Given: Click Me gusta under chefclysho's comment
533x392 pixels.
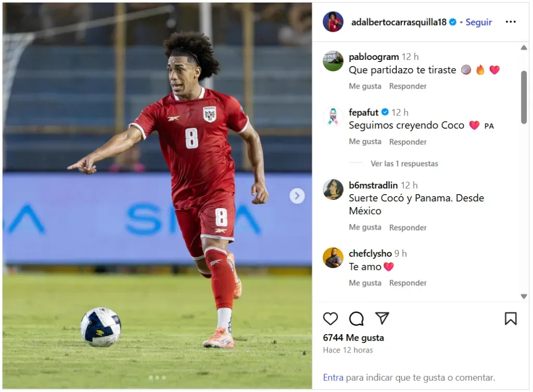Looking at the screenshot, I should (x=365, y=283).
